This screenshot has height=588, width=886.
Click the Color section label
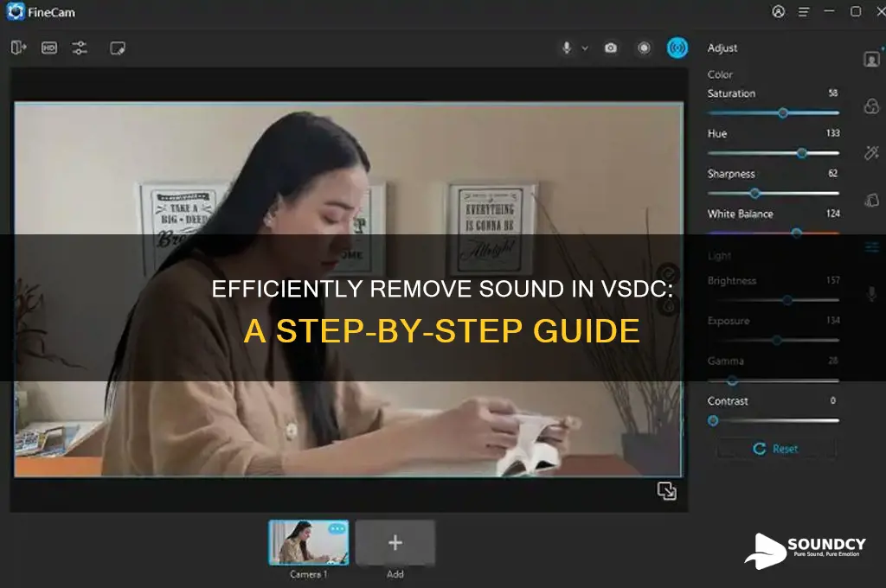click(x=720, y=74)
